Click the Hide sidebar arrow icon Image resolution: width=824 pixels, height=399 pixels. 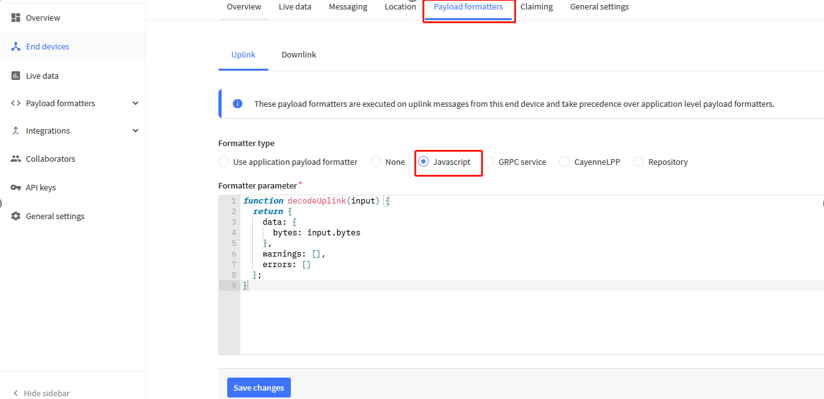16,393
